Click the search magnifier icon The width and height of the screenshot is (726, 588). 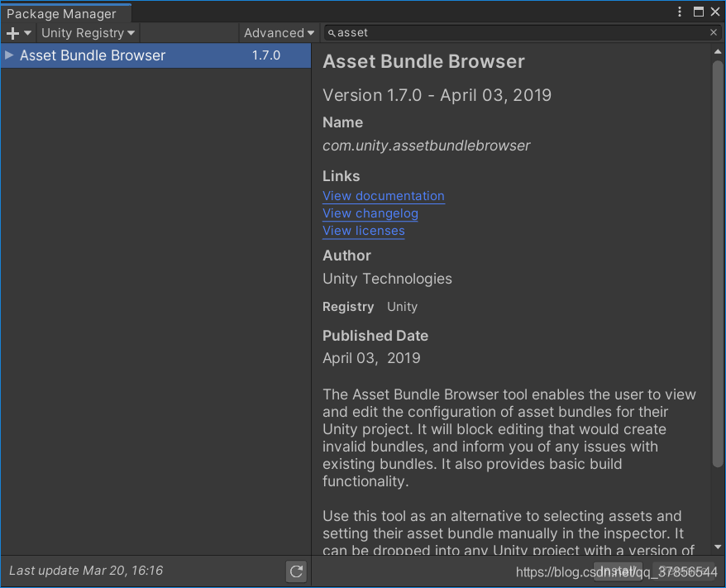332,33
